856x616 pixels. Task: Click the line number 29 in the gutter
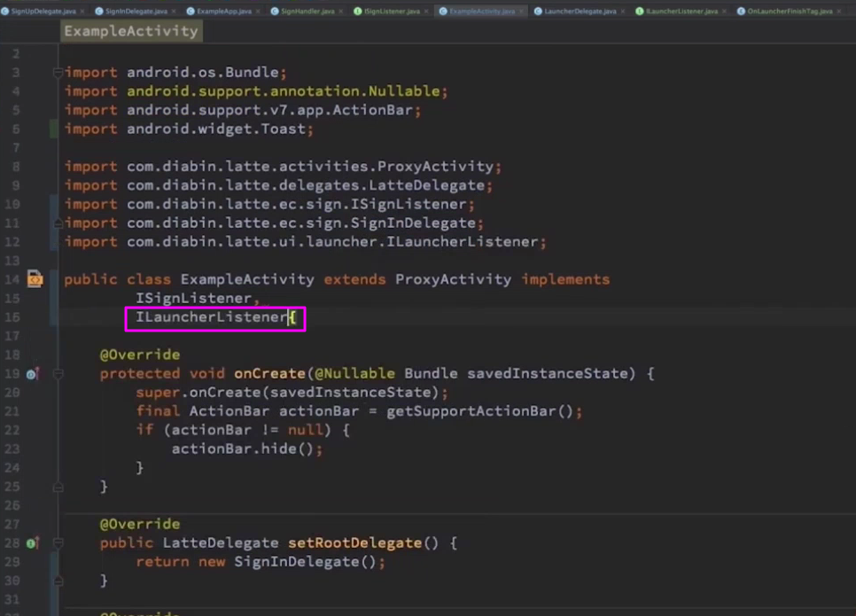(x=12, y=562)
